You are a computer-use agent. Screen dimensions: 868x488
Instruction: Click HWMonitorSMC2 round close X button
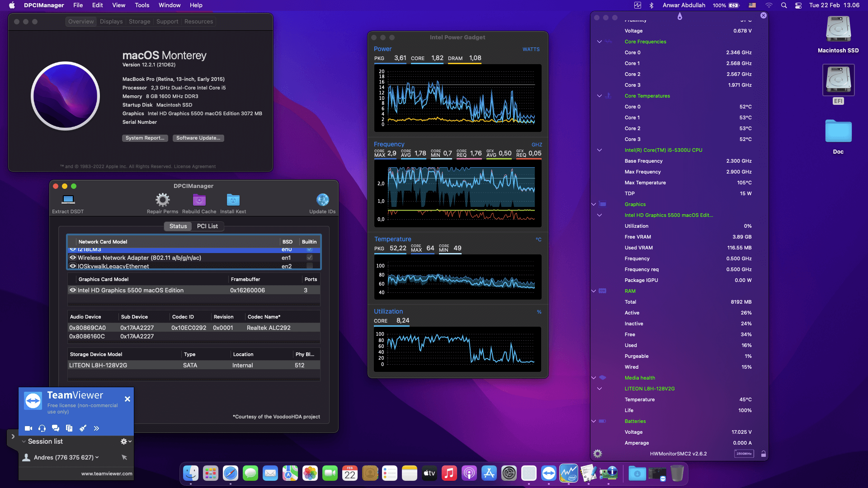point(764,15)
